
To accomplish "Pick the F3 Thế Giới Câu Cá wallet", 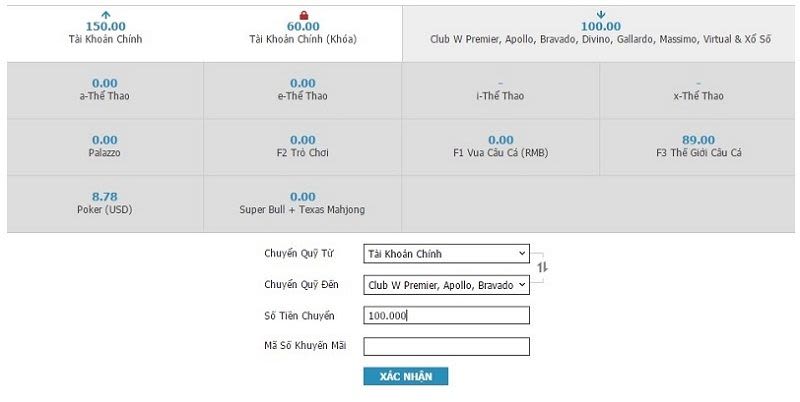I will (698, 147).
